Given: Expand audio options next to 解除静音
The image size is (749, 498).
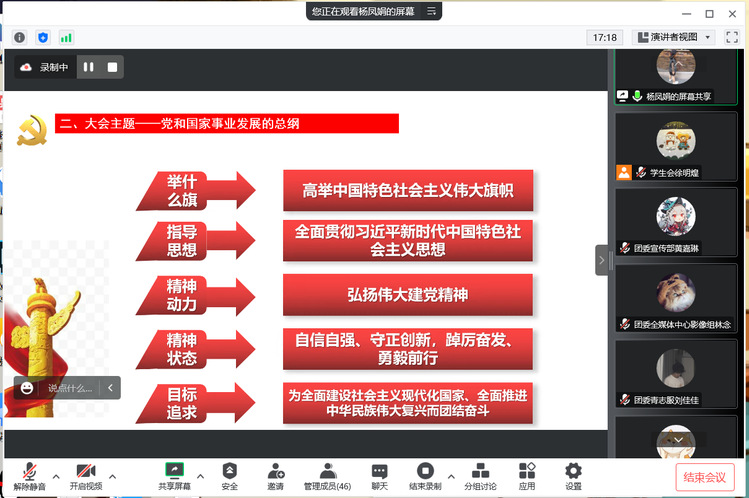Looking at the screenshot, I should [56, 477].
